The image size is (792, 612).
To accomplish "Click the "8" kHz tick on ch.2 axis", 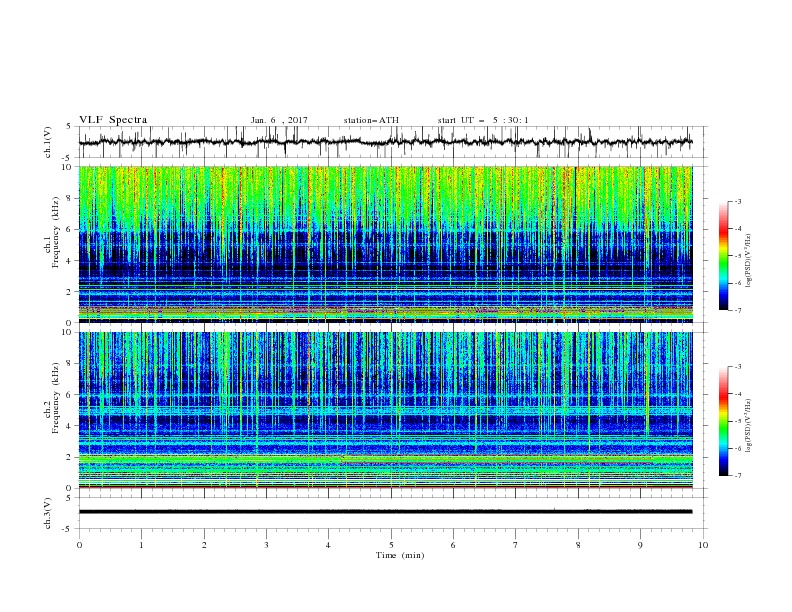I will [70, 364].
